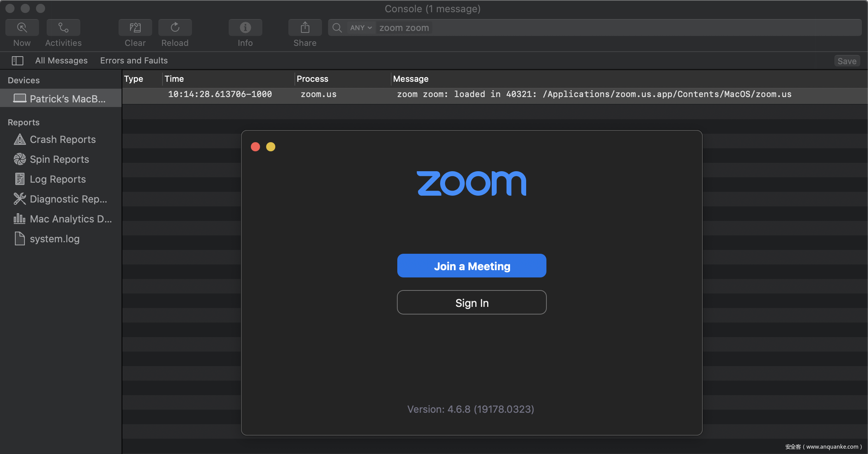Viewport: 868px width, 454px height.
Task: Select Spin Reports in sidebar
Action: [x=59, y=159]
